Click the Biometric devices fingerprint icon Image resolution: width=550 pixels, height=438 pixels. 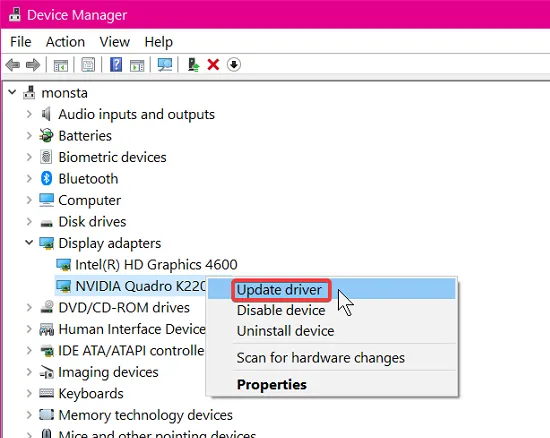(x=46, y=157)
